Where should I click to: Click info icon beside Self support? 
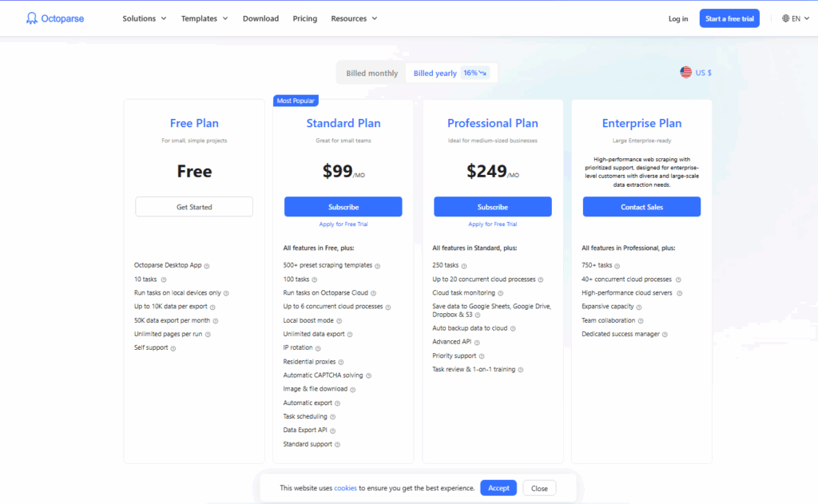[x=173, y=348]
